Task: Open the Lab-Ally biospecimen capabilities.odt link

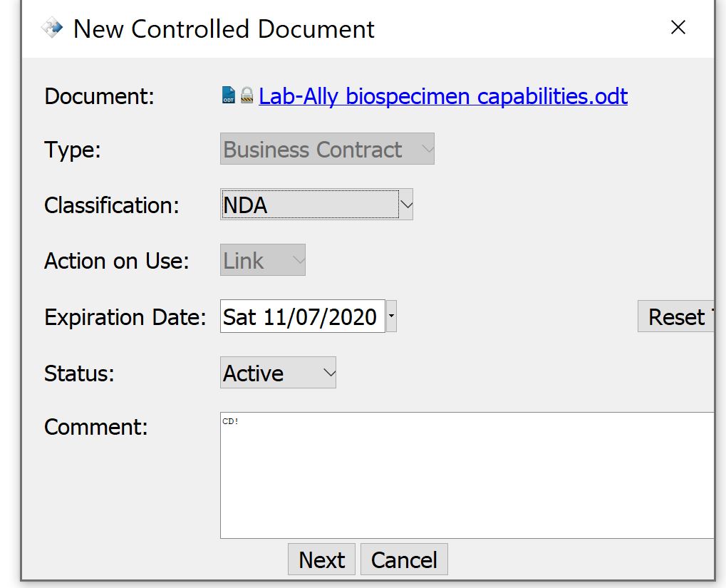Action: click(442, 96)
